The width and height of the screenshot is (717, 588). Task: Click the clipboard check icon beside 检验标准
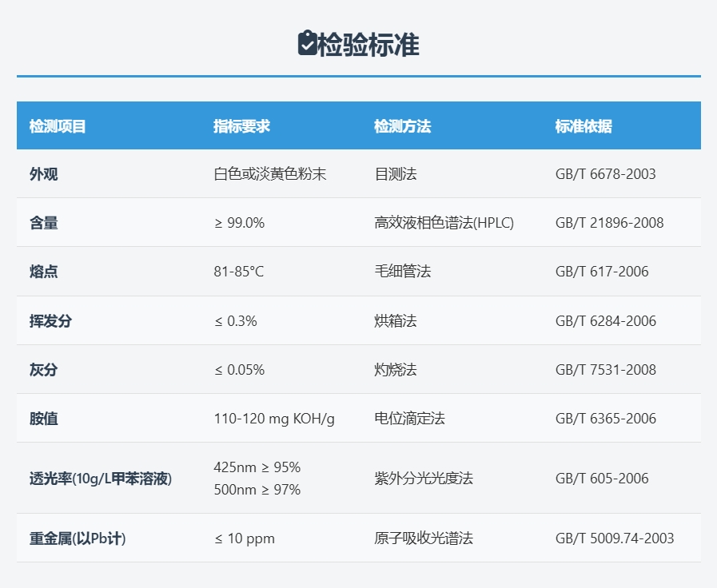click(307, 43)
